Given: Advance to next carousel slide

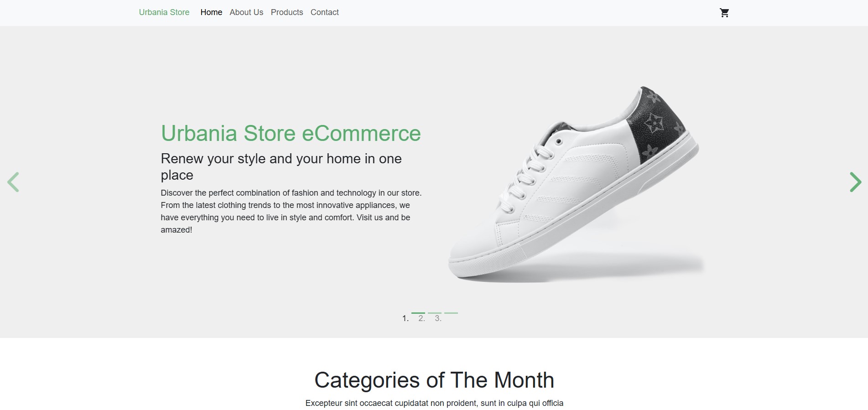Looking at the screenshot, I should click(855, 182).
